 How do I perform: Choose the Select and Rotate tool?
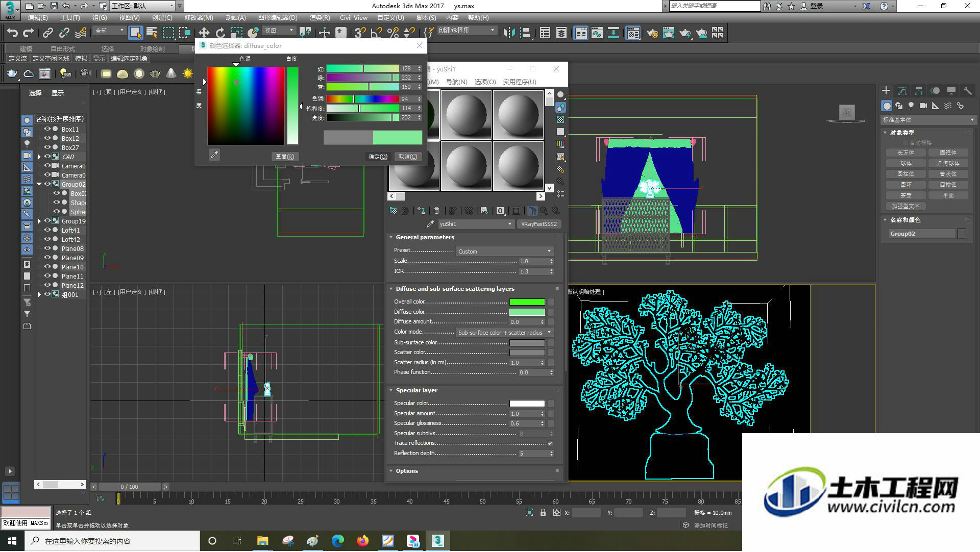point(220,33)
